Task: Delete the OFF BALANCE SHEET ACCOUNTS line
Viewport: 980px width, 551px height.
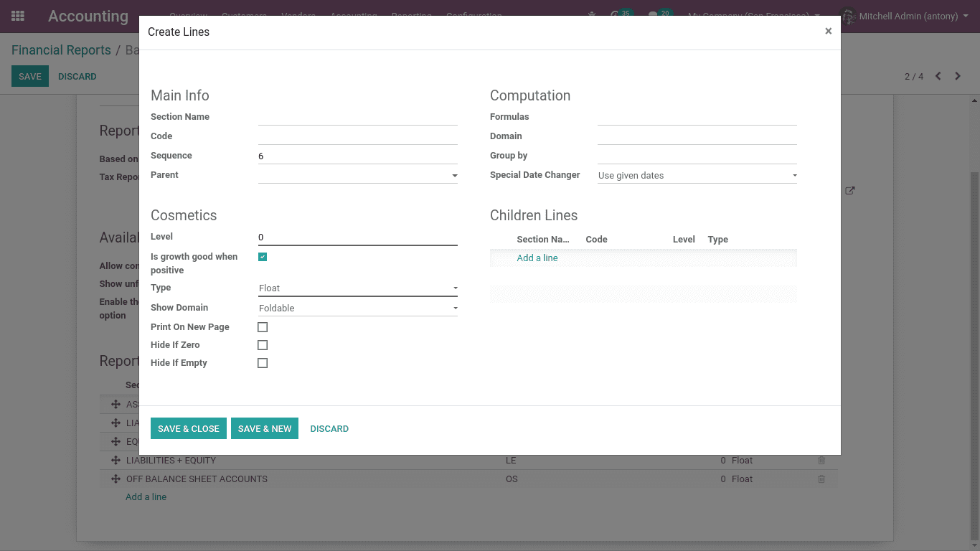Action: point(821,479)
